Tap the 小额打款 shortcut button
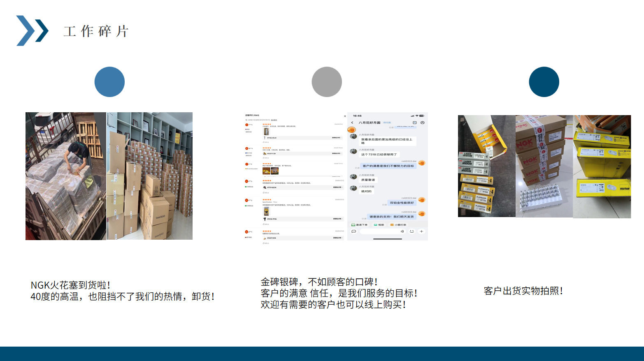Image resolution: width=644 pixels, height=361 pixels. pyautogui.click(x=398, y=225)
